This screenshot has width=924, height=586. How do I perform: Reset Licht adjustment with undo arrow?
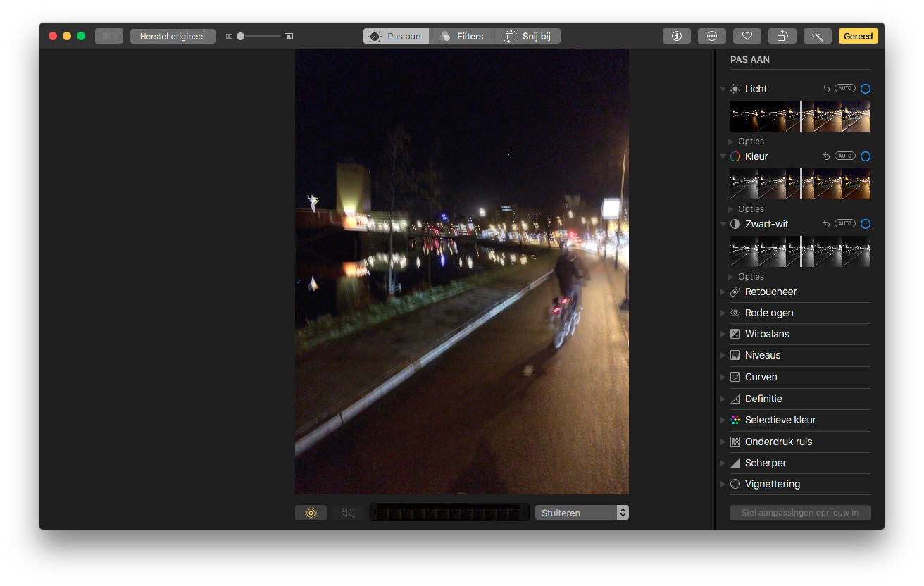[x=826, y=89]
